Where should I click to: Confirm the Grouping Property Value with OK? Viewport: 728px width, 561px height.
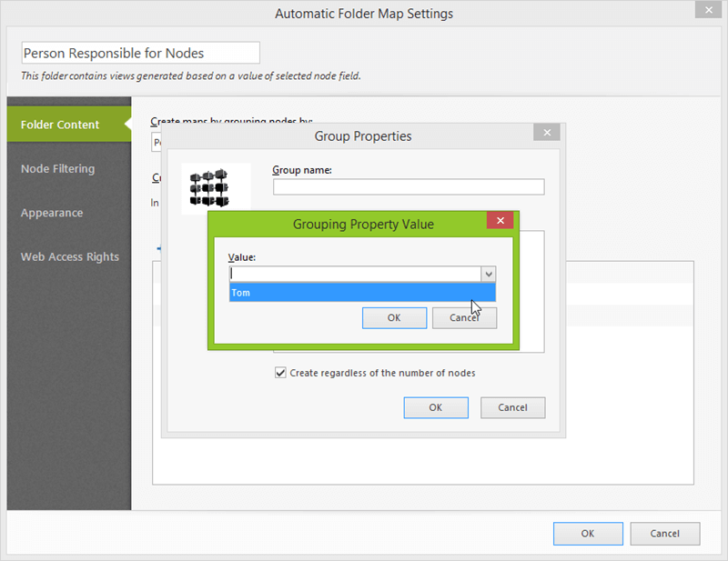point(394,317)
